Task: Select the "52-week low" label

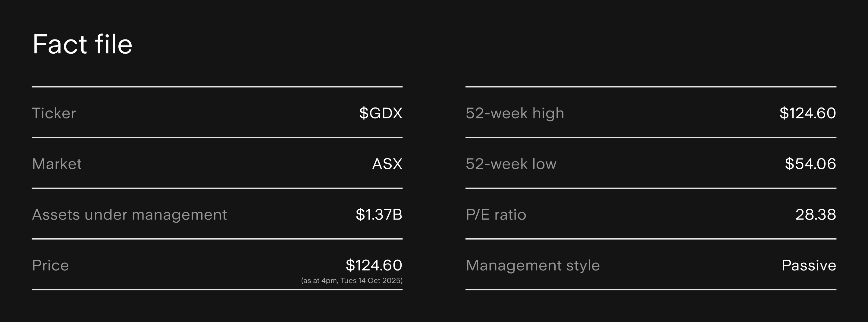Action: click(511, 164)
